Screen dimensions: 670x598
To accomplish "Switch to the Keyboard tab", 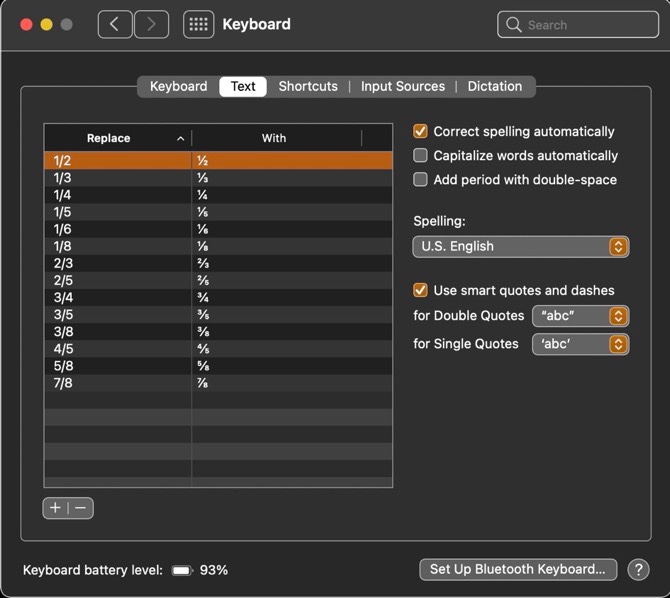I will [x=179, y=86].
